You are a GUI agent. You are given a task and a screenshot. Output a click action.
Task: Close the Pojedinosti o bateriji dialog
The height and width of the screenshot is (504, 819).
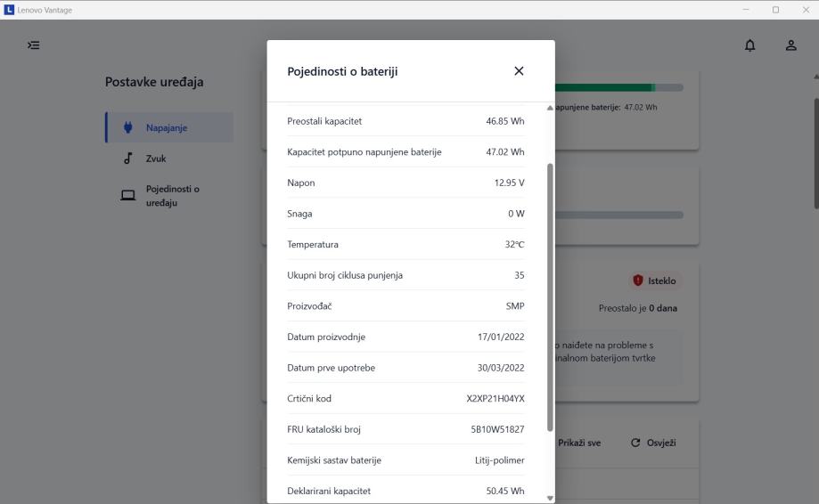[x=519, y=71]
